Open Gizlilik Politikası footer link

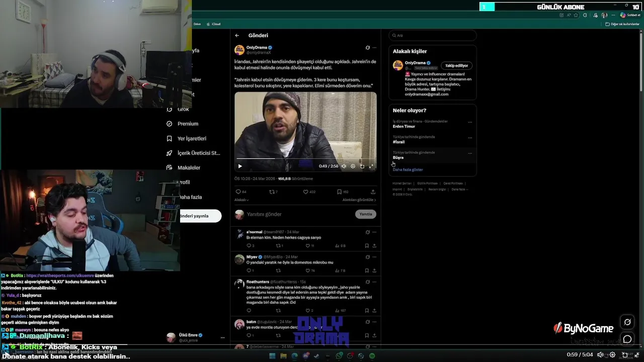[x=427, y=184]
